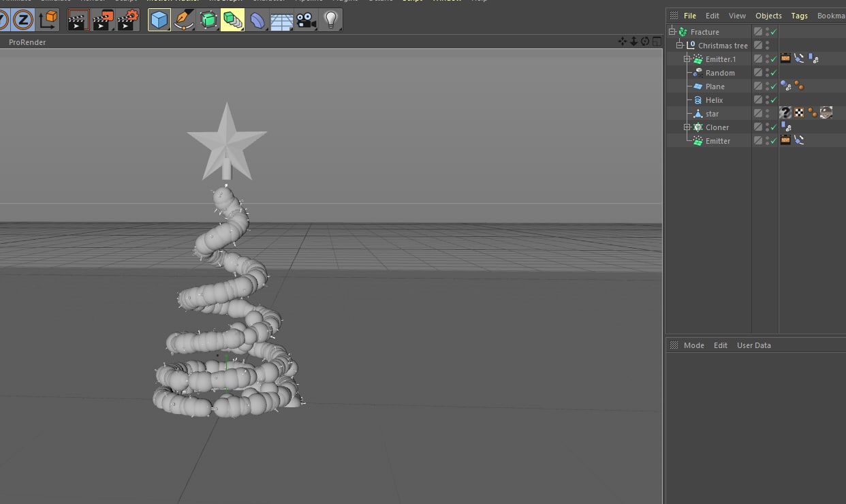Select the Christmas tree null object
846x504 pixels.
coord(723,46)
